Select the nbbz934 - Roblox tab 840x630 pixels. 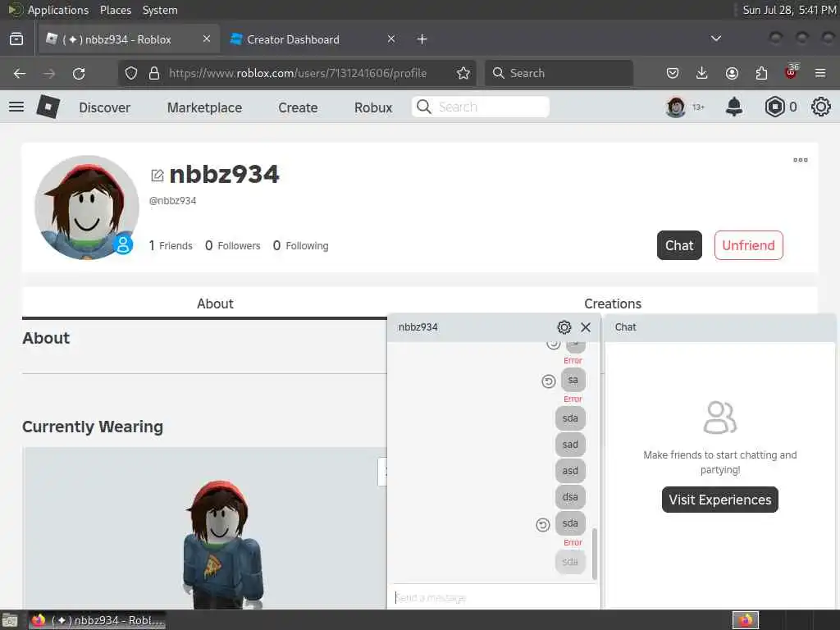(x=129, y=39)
